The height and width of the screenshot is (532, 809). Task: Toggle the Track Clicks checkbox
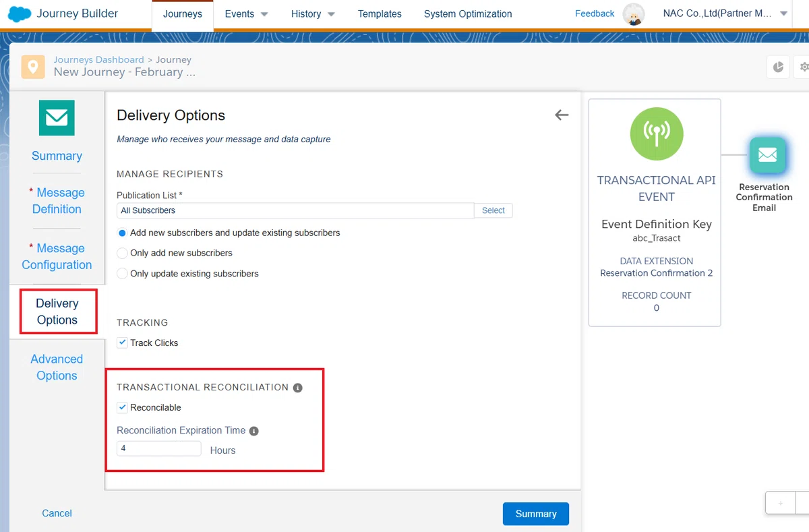click(x=122, y=343)
